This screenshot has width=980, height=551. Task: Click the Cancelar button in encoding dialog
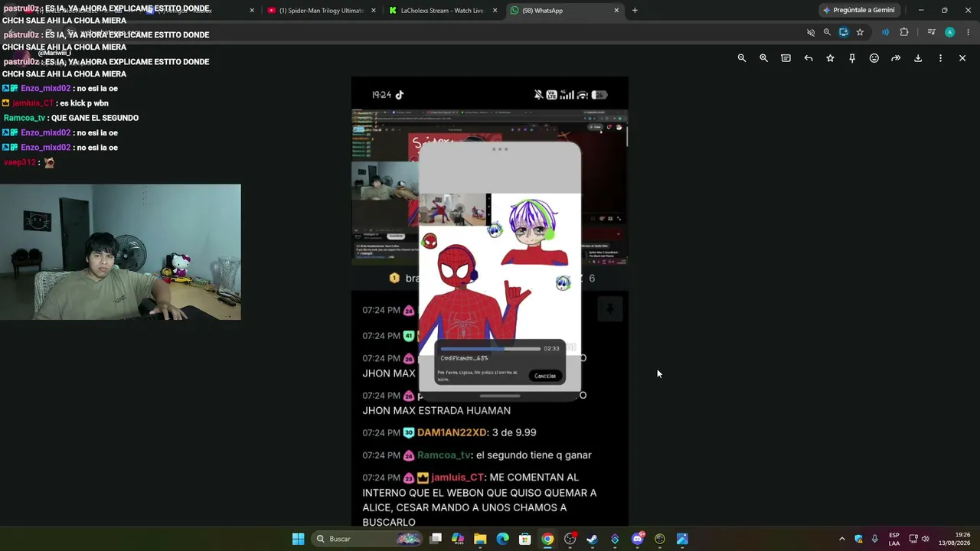(545, 376)
